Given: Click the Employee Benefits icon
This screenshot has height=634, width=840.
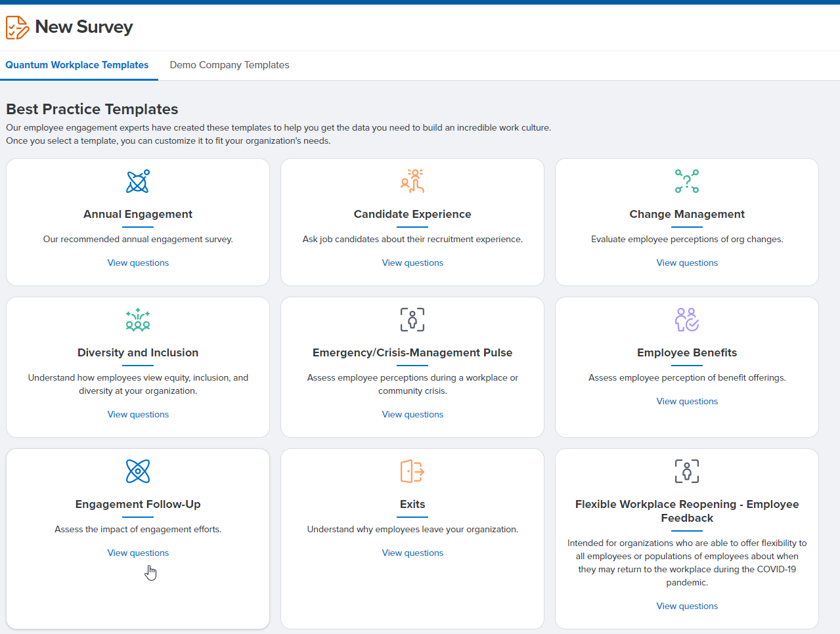Looking at the screenshot, I should coord(687,320).
